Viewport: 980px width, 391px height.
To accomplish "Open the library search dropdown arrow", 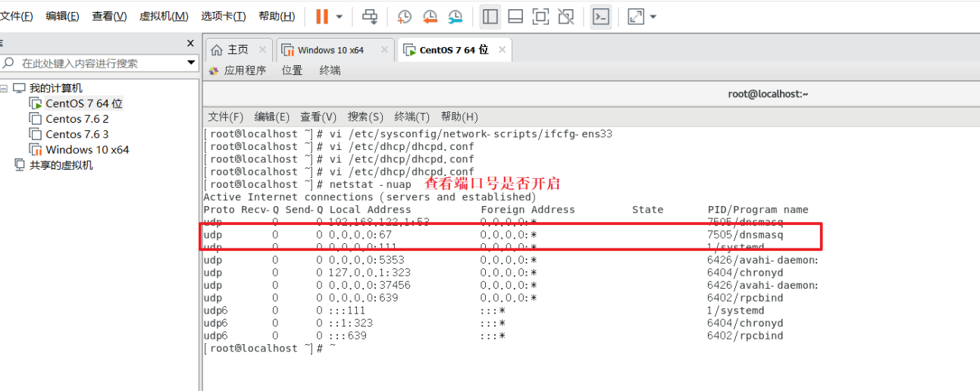I will (x=191, y=64).
